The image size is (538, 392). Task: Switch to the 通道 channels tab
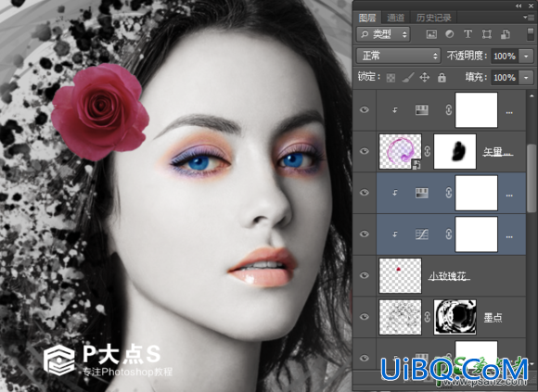point(395,18)
